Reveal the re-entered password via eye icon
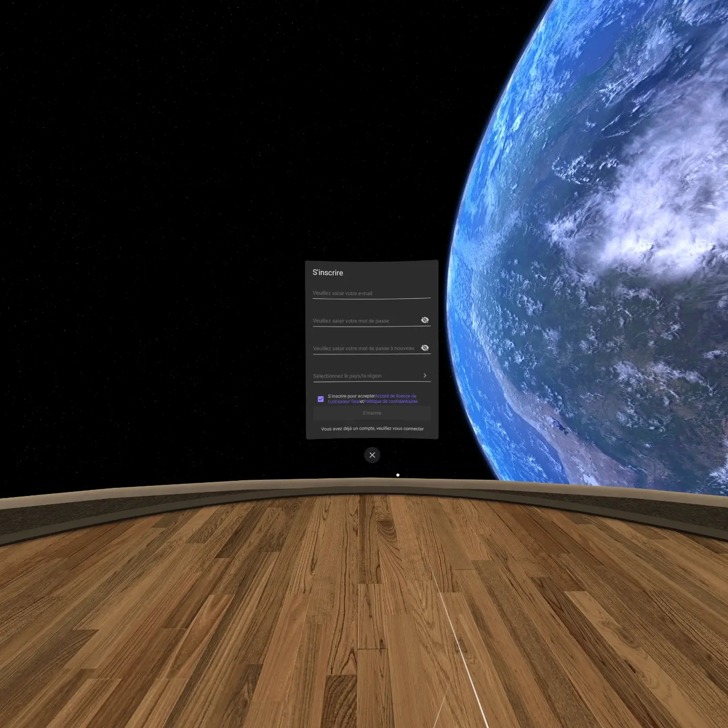 click(x=425, y=348)
